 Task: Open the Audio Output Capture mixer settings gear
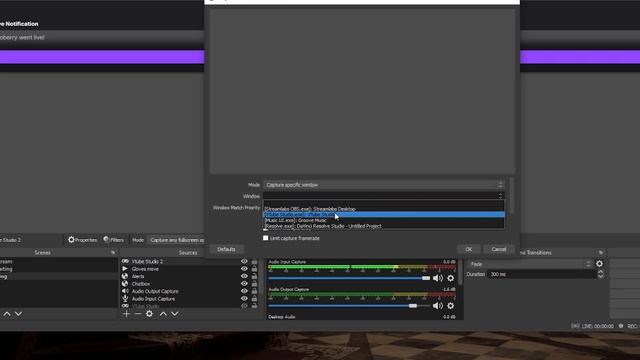click(x=451, y=305)
